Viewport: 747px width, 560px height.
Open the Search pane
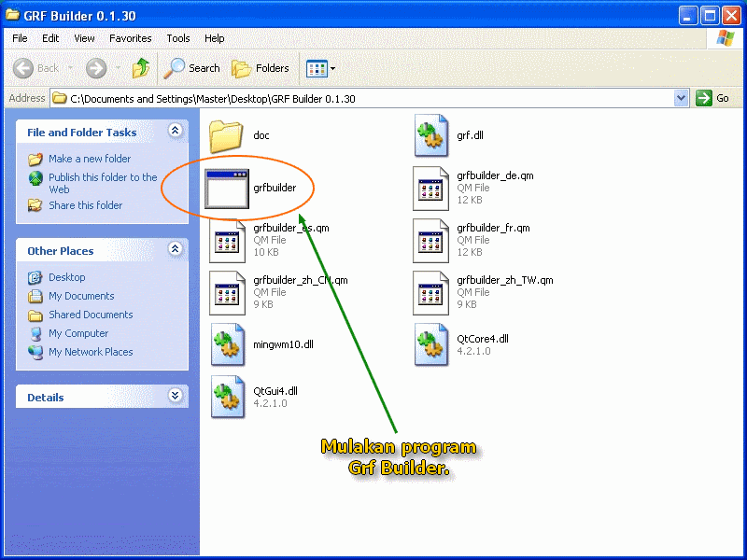point(191,68)
